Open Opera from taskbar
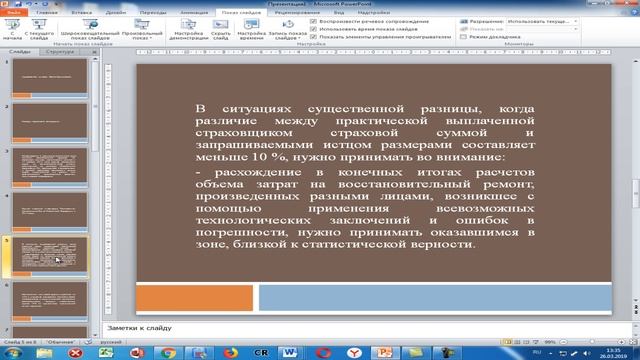The width and height of the screenshot is (640, 360). click(x=323, y=353)
